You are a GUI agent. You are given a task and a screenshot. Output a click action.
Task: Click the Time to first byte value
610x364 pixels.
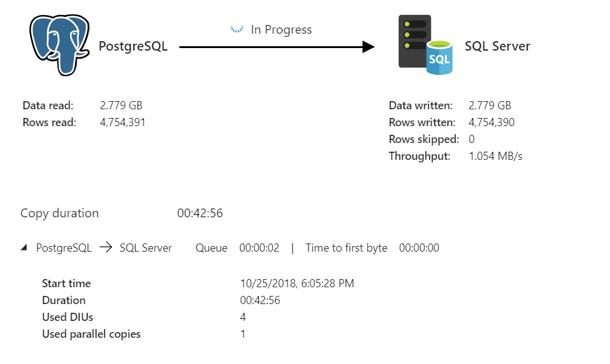click(x=419, y=248)
